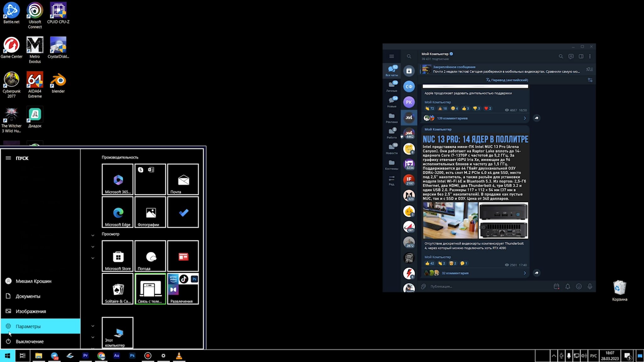Open the IF chat with 2197 unread
644x362 pixels.
pyautogui.click(x=409, y=180)
